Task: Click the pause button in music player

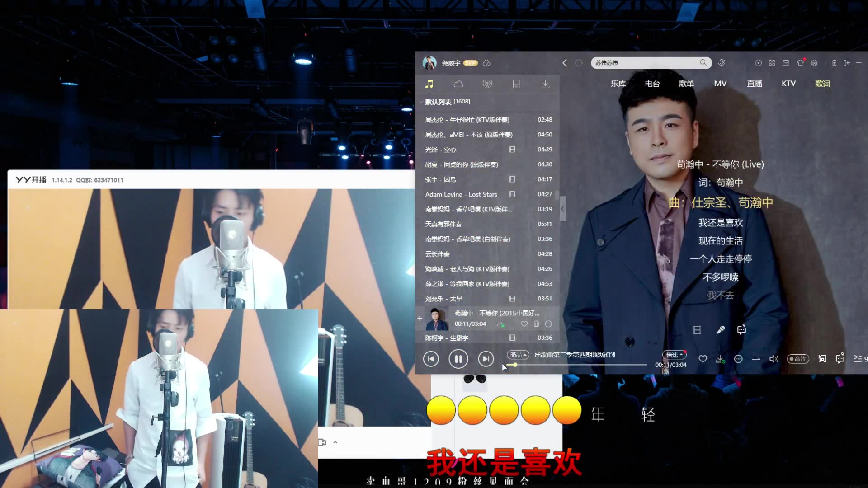Action: (x=458, y=358)
